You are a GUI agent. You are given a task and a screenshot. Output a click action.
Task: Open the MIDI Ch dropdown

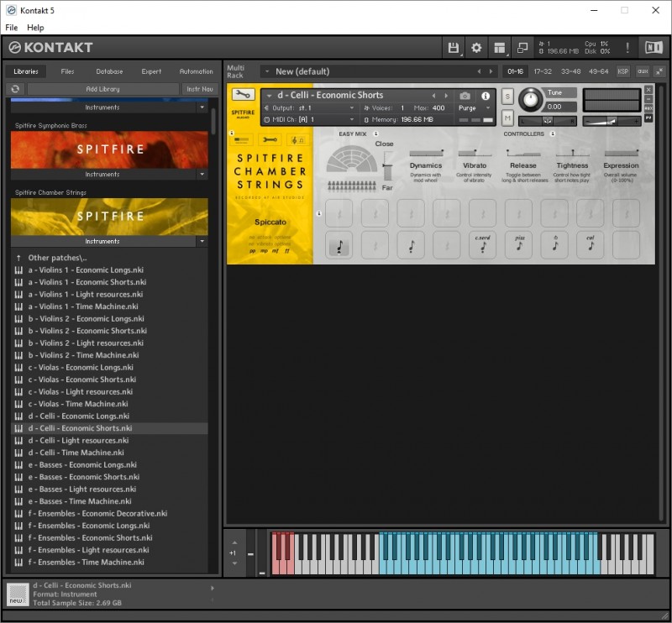(310, 119)
